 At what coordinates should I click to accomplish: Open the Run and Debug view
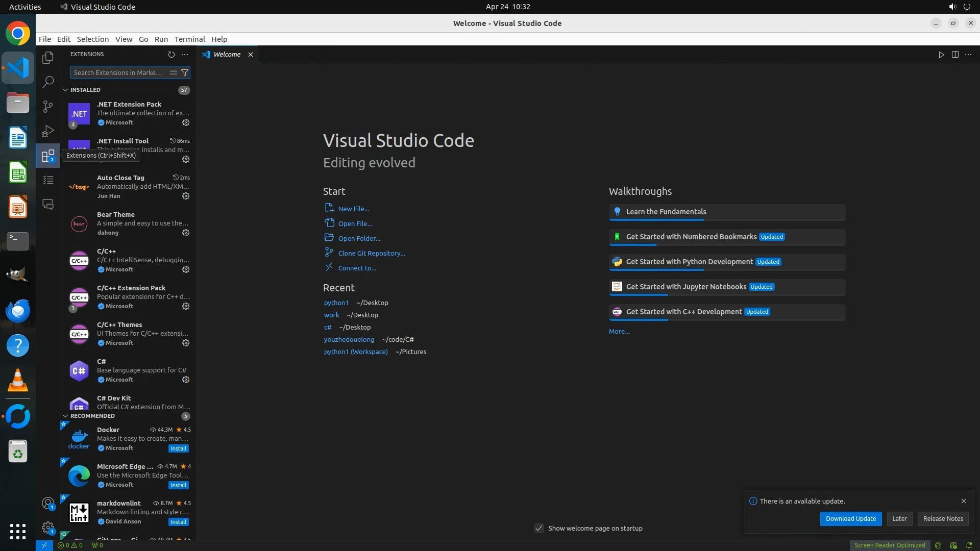[48, 131]
